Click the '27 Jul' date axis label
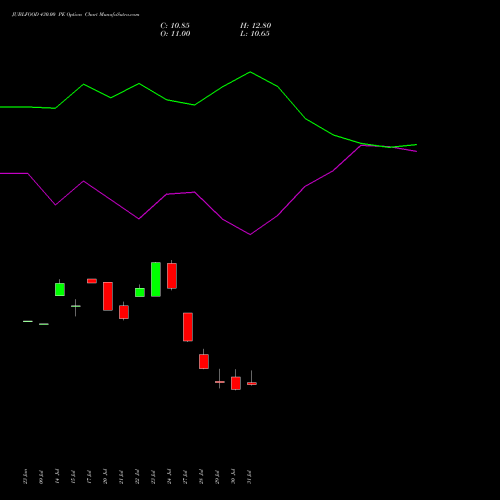Viewport: 500px width, 500px height. point(185,477)
